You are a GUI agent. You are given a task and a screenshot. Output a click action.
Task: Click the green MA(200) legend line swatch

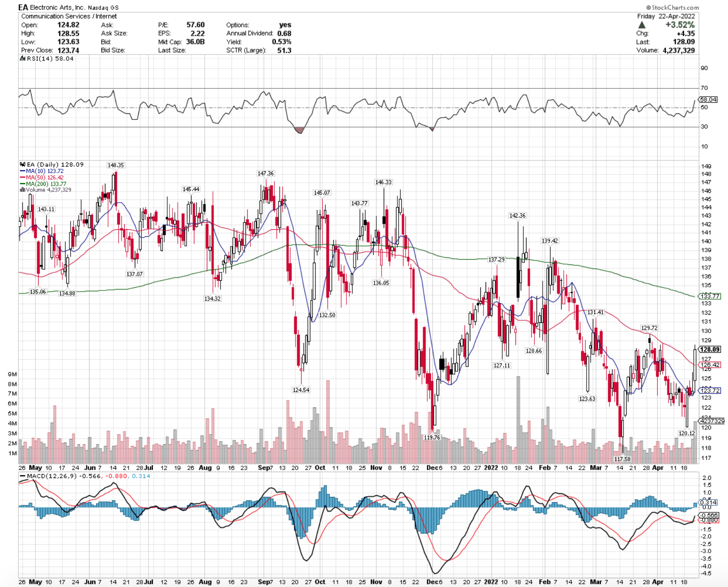(22, 184)
